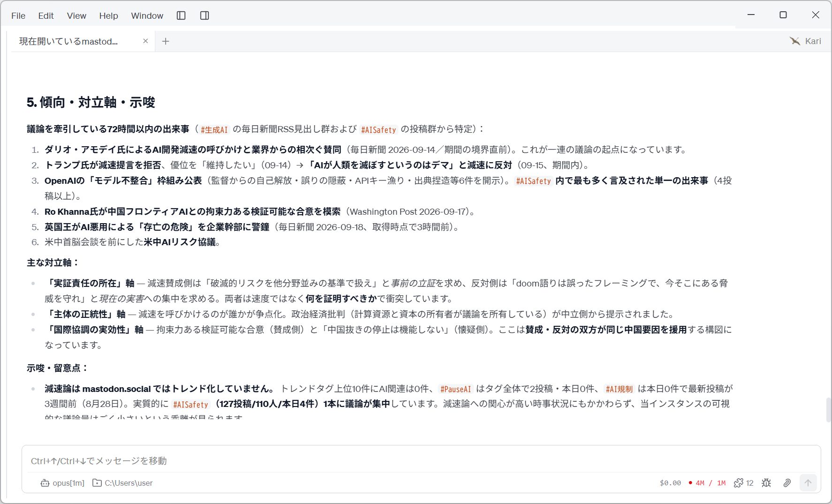Change working folder C:\Users\user
The height and width of the screenshot is (504, 832).
pyautogui.click(x=129, y=483)
